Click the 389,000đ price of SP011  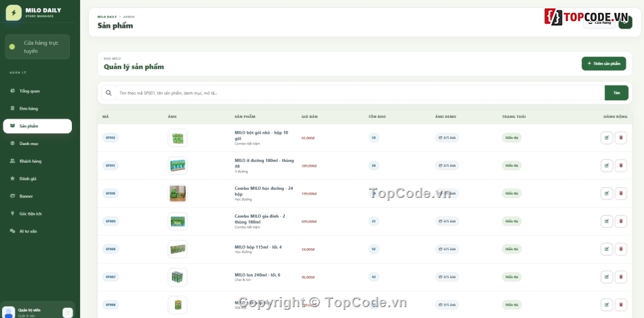309,166
